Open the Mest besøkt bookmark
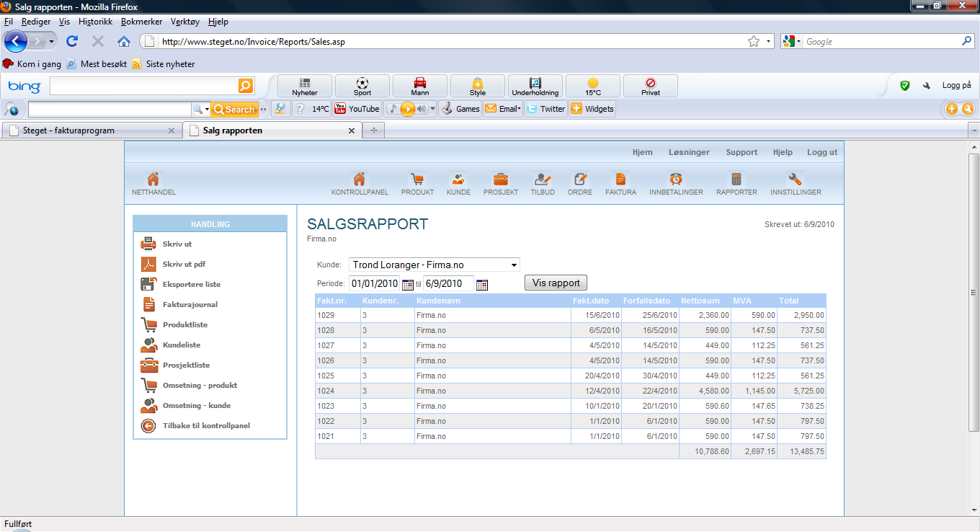Viewport: 980px width, 532px height. (97, 63)
